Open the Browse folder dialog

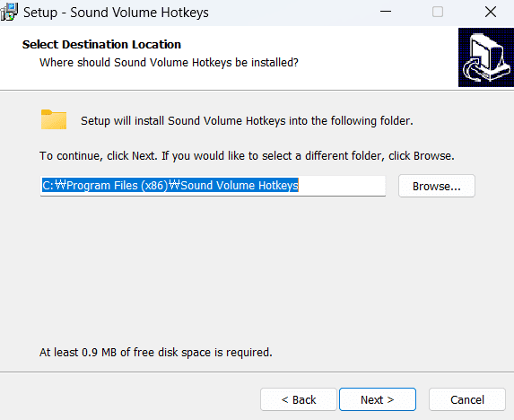(437, 186)
